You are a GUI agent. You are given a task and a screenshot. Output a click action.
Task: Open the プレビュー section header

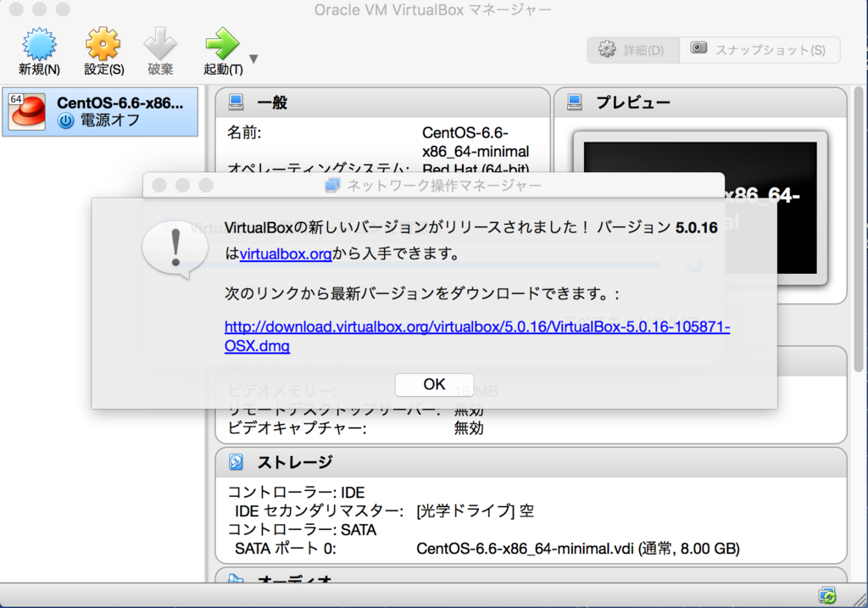click(x=700, y=103)
